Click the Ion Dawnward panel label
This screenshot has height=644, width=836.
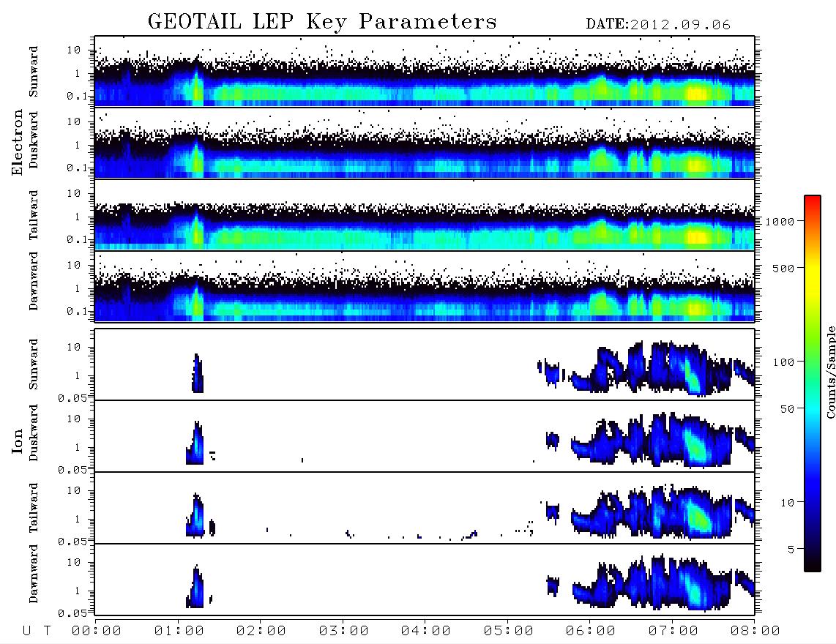pyautogui.click(x=33, y=574)
